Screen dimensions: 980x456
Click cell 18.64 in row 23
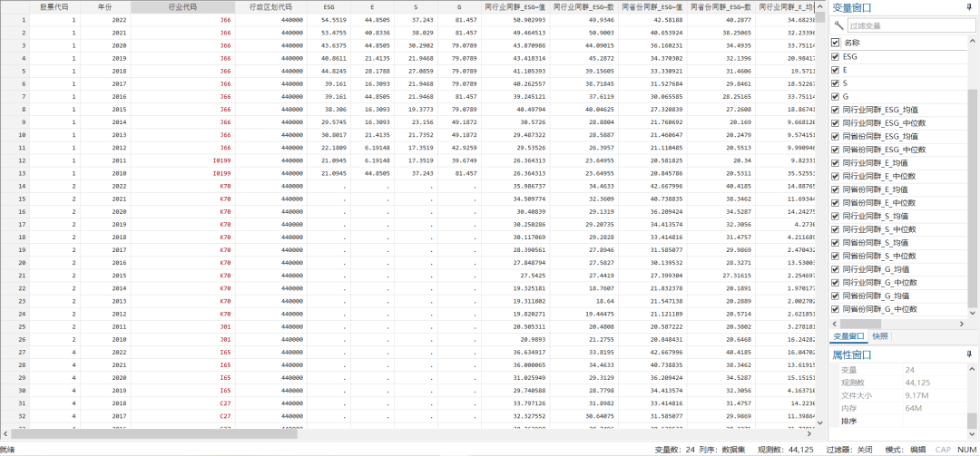click(x=583, y=300)
